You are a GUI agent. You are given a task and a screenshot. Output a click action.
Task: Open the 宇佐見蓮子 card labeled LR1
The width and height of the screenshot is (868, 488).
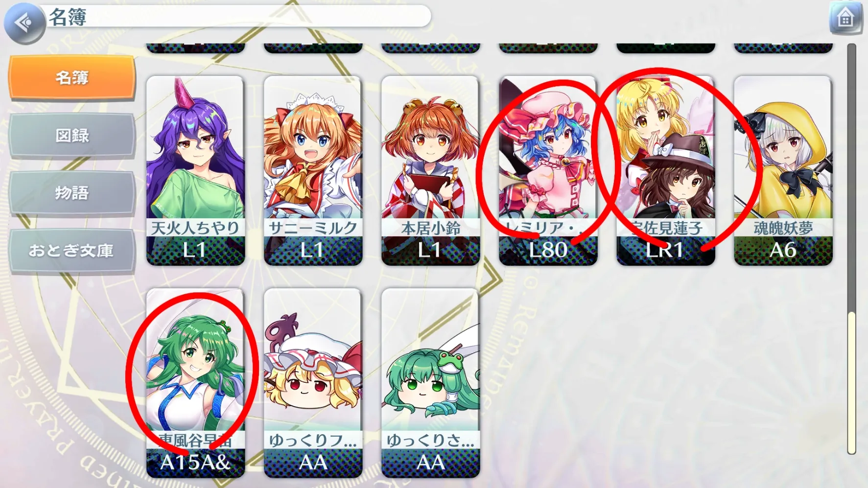665,170
